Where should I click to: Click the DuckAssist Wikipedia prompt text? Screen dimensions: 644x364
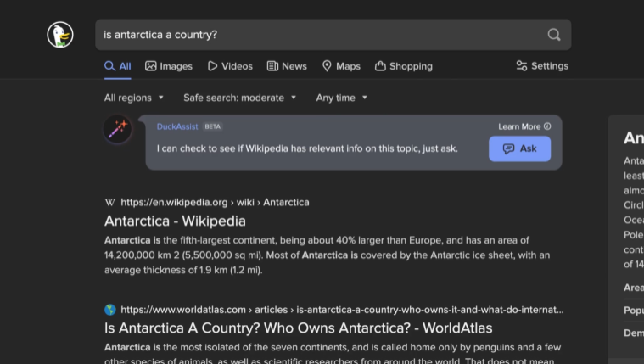[x=307, y=148]
